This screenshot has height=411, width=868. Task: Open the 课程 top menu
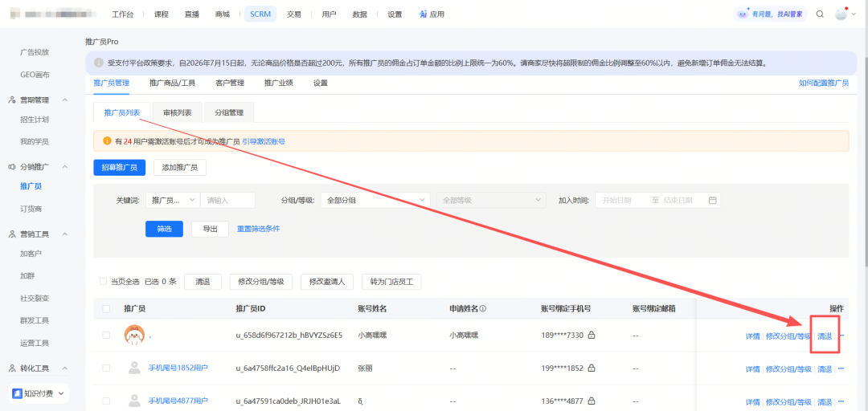click(161, 14)
